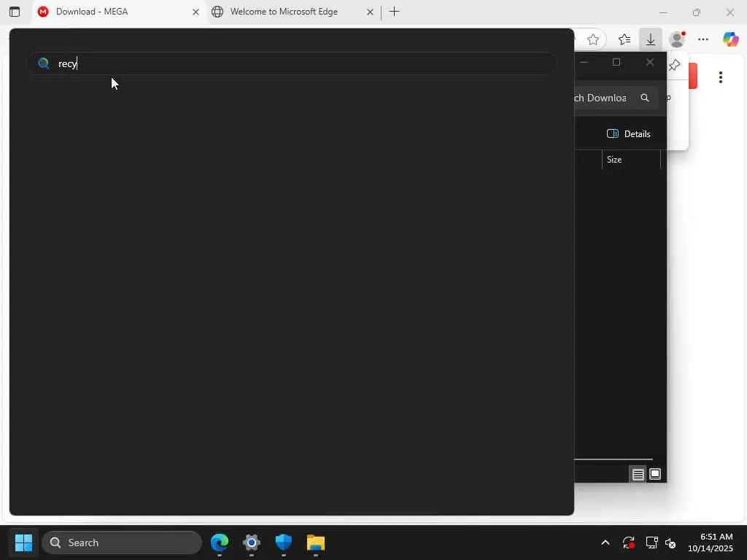Open the Settings gear app on taskbar
This screenshot has width=747, height=560.
click(252, 542)
